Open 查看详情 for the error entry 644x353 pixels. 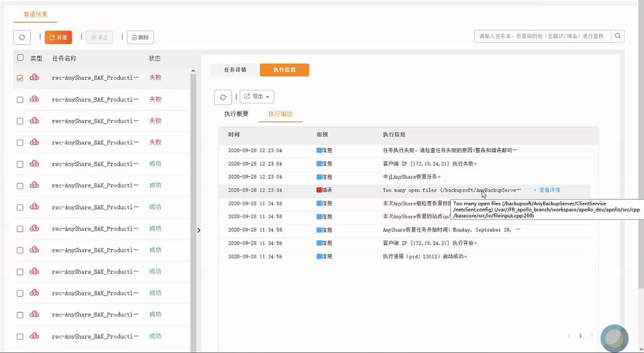pos(547,190)
